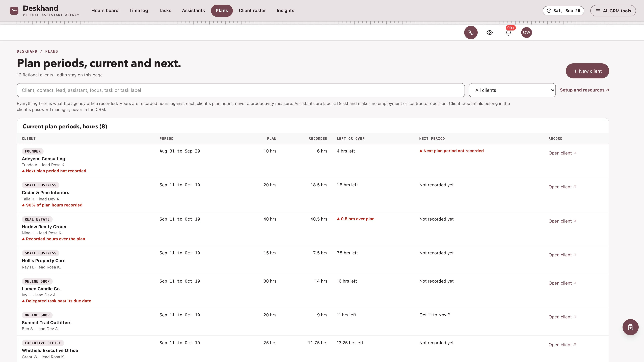
Task: Click the '13.25 hrs left' cell
Action: [350, 343]
